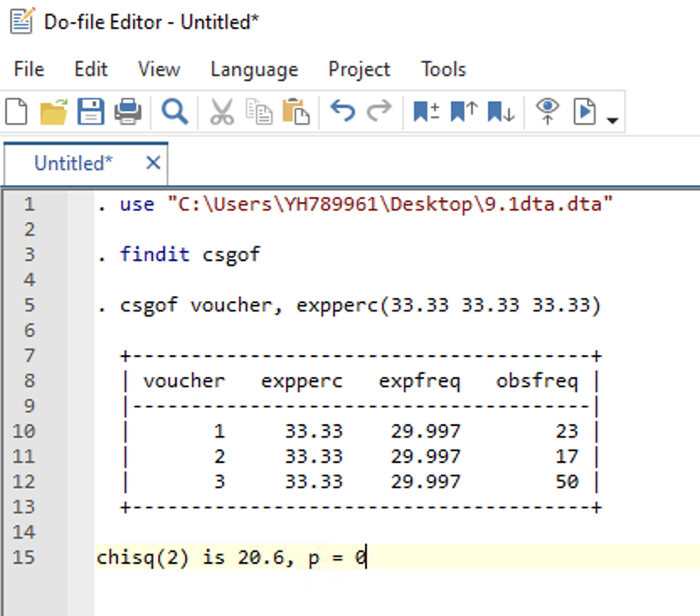Open the Find and Replace tool
This screenshot has height=616, width=700.
click(x=172, y=110)
